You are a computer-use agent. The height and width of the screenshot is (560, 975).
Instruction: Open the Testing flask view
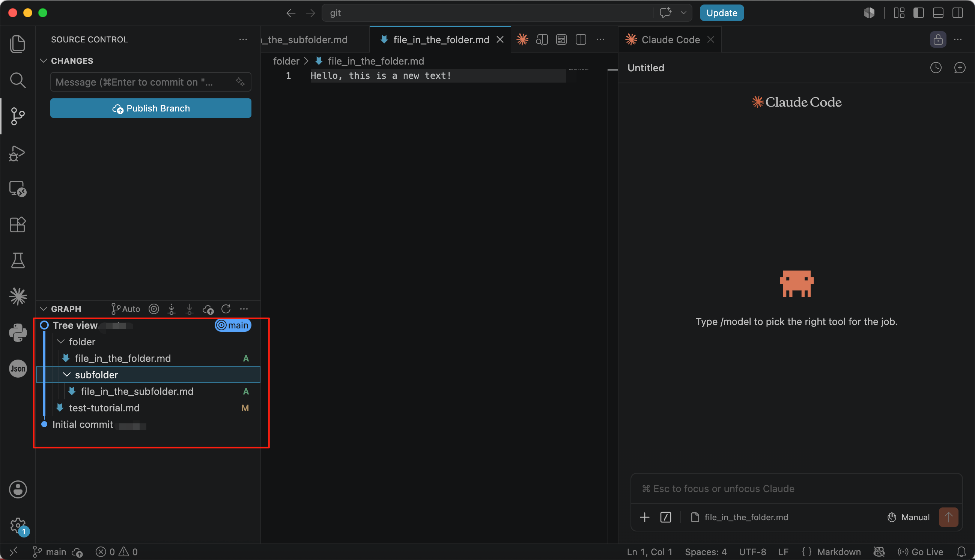18,260
